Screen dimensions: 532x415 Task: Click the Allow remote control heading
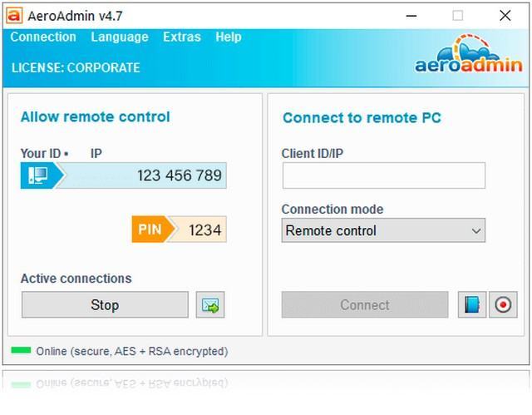coord(96,116)
